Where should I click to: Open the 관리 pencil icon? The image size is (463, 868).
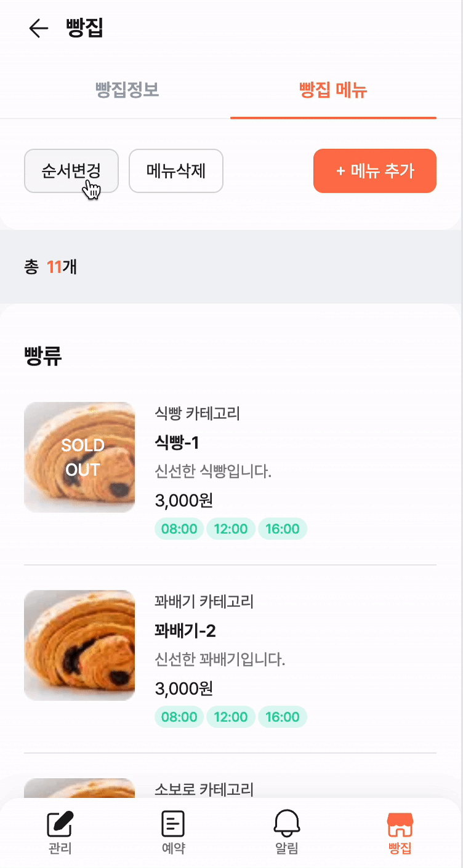tap(60, 824)
